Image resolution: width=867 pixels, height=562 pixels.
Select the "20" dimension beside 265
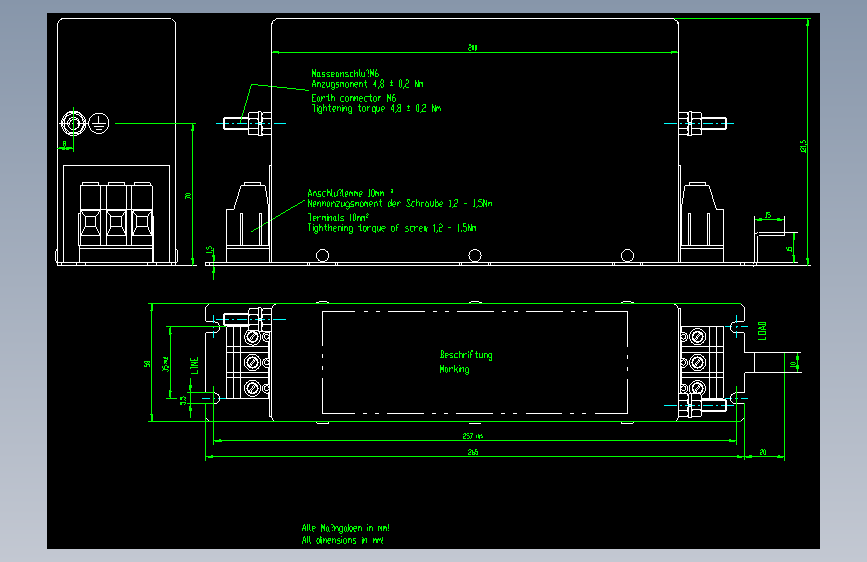tap(763, 452)
